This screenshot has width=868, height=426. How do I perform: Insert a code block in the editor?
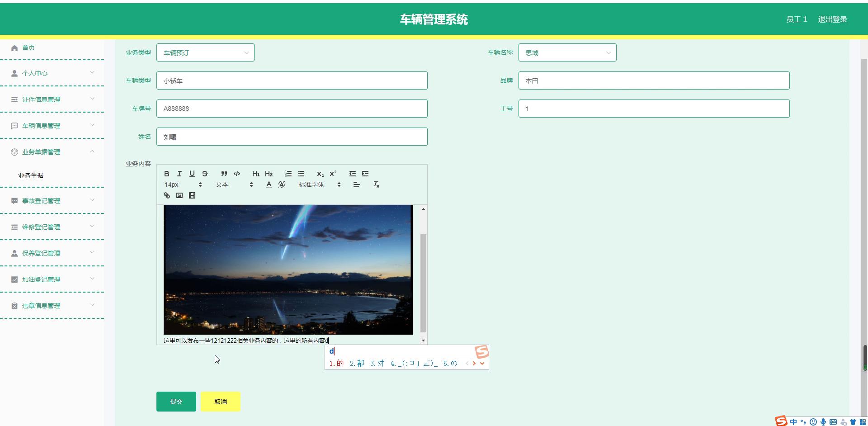pos(236,174)
